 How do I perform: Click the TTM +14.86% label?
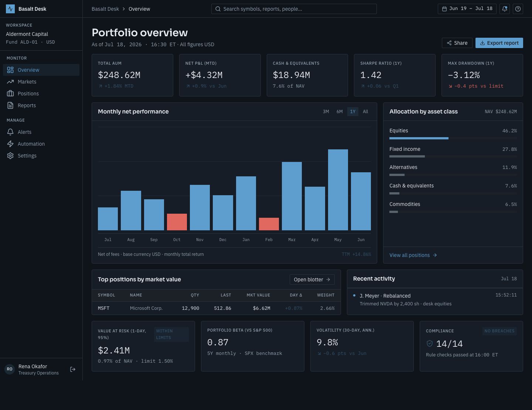(356, 254)
